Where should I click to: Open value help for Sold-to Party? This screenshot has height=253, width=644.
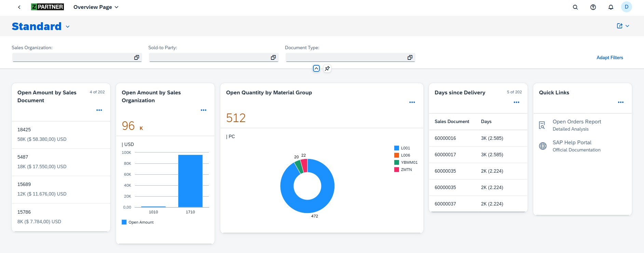[x=273, y=57]
